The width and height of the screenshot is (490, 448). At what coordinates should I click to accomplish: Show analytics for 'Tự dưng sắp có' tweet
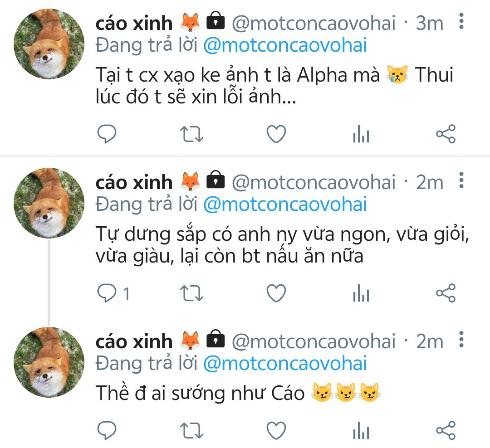click(x=361, y=294)
